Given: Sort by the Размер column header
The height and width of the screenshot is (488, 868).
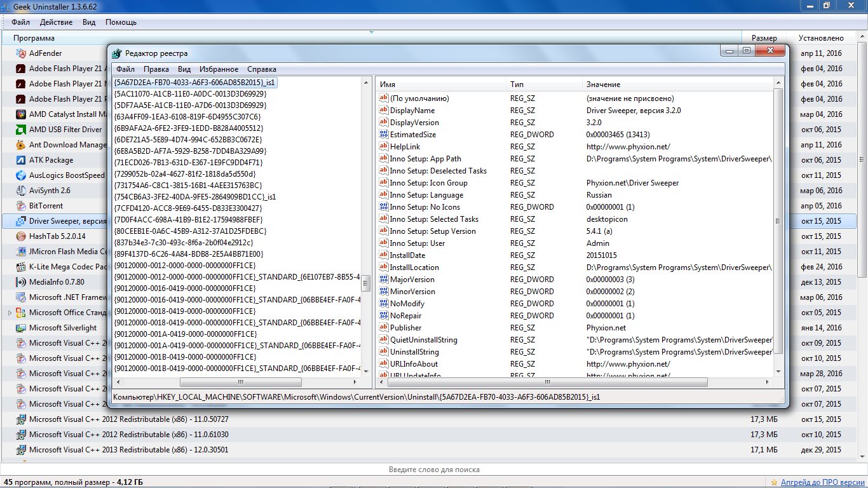Looking at the screenshot, I should [763, 38].
